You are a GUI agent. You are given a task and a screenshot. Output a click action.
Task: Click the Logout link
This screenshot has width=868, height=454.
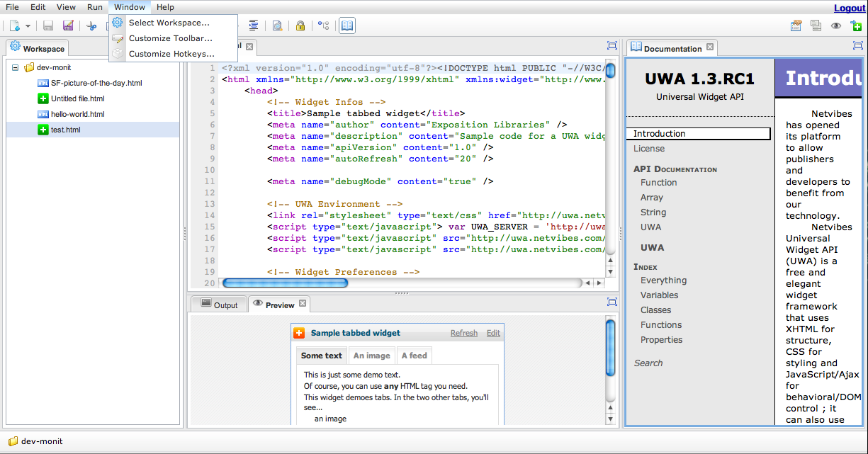tap(849, 8)
